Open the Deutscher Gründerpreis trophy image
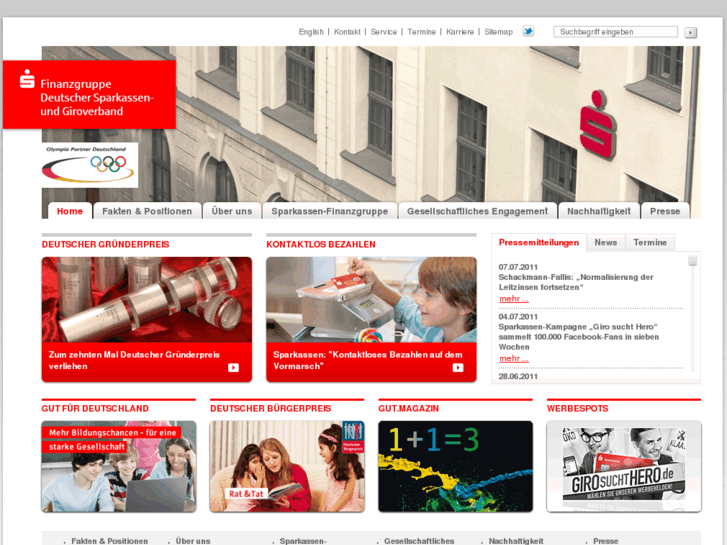 click(x=147, y=300)
